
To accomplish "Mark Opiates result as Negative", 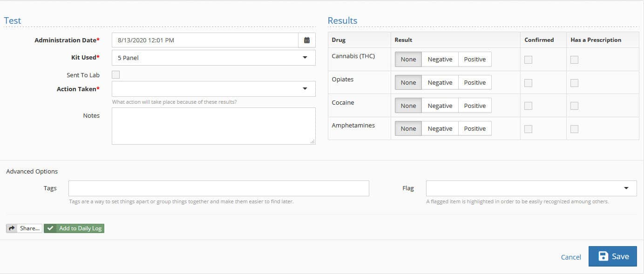I will (439, 82).
